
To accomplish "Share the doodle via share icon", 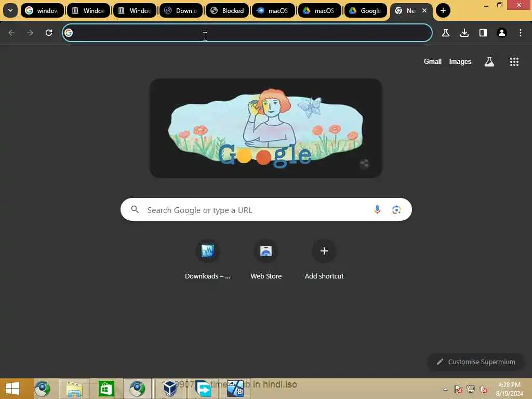I will [x=364, y=164].
